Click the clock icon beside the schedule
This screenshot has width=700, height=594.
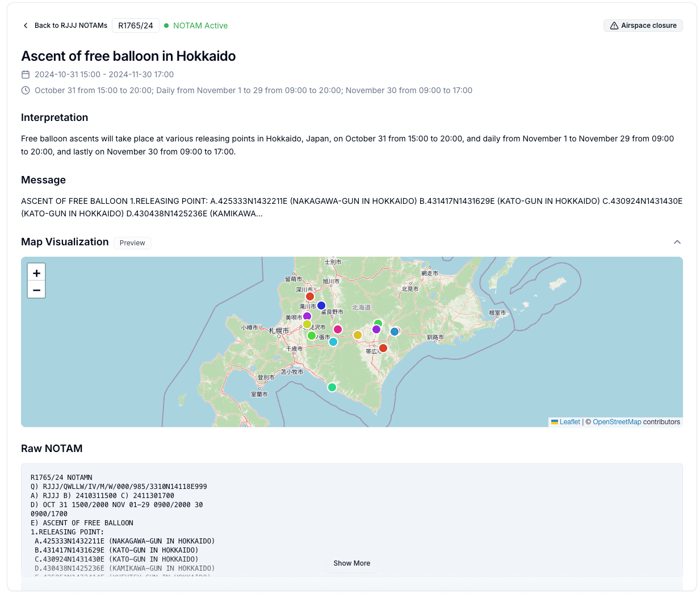click(x=26, y=90)
